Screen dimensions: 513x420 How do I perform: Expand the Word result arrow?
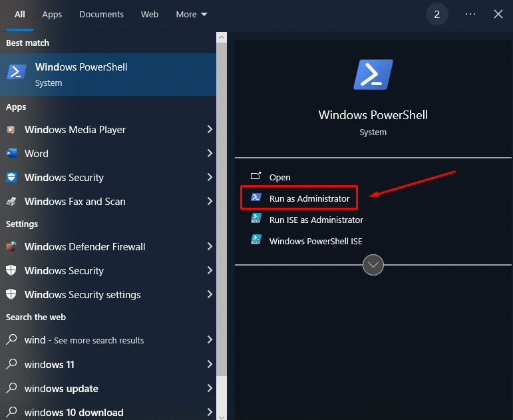210,153
